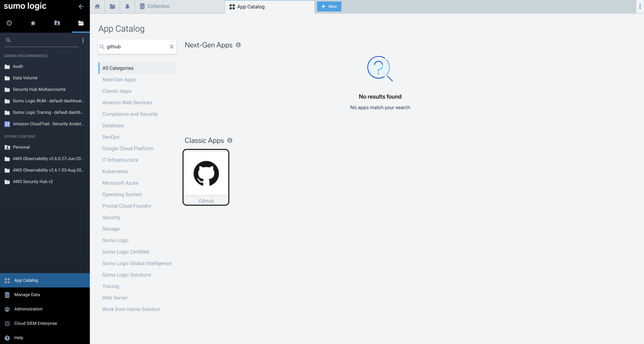Open the shared-with-me person folder tab
This screenshot has height=344, width=644.
click(x=57, y=23)
